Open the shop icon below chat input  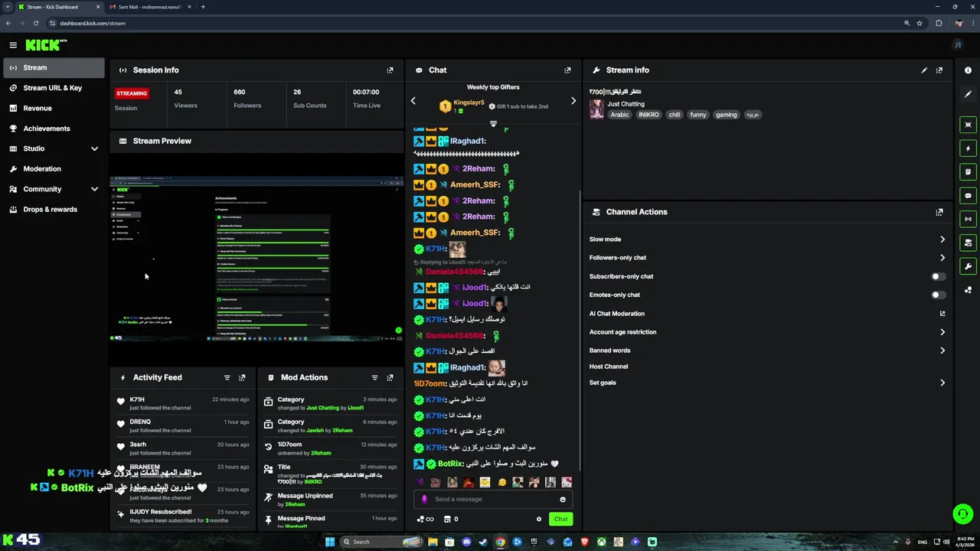[447, 519]
